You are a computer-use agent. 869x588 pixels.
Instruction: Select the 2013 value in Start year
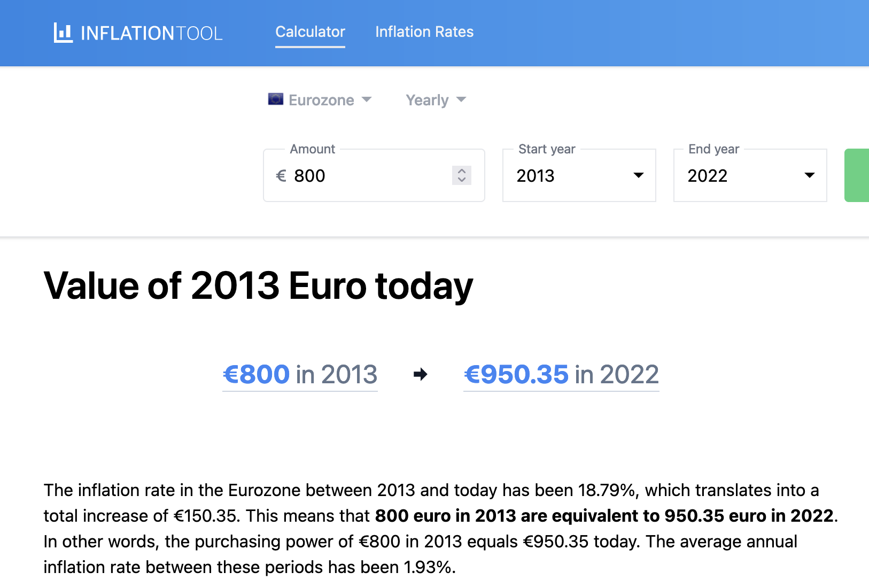536,176
